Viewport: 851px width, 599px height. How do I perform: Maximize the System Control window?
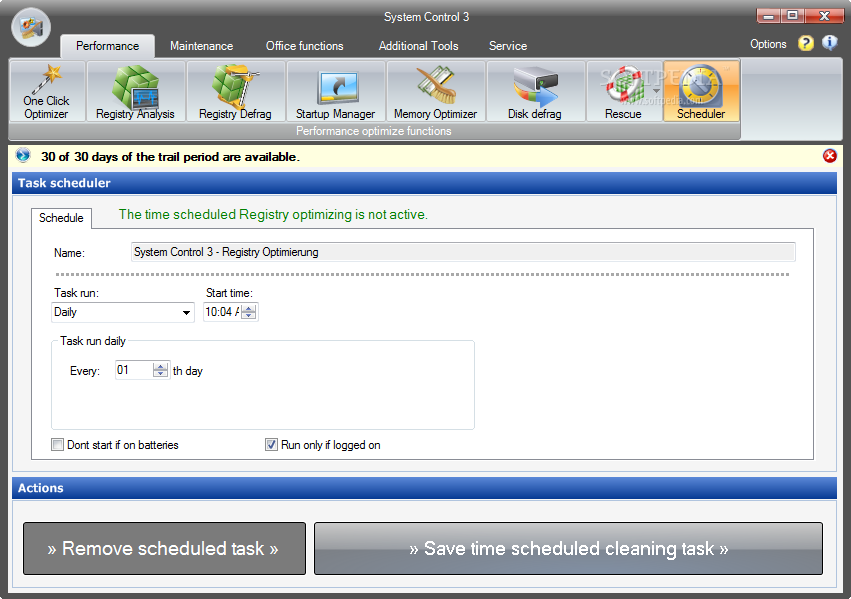792,16
